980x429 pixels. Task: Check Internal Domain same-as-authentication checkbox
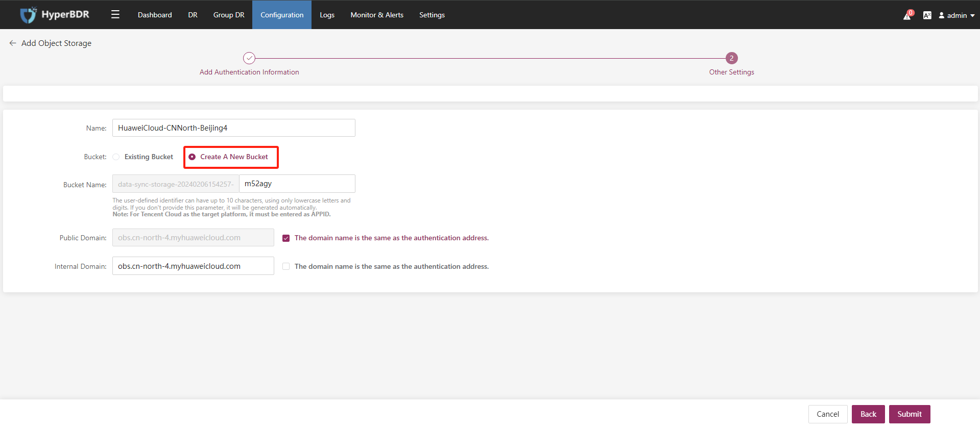(286, 266)
